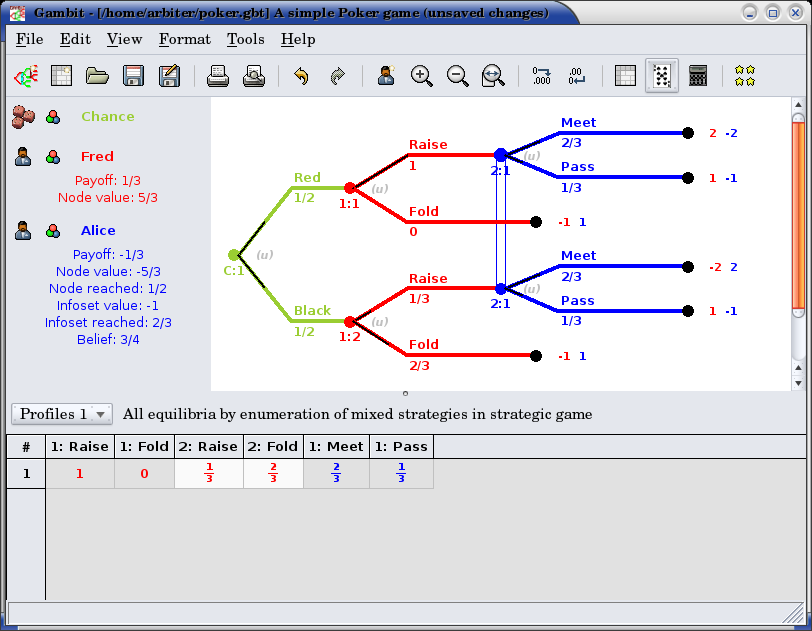Zoom in on the game tree

click(422, 76)
